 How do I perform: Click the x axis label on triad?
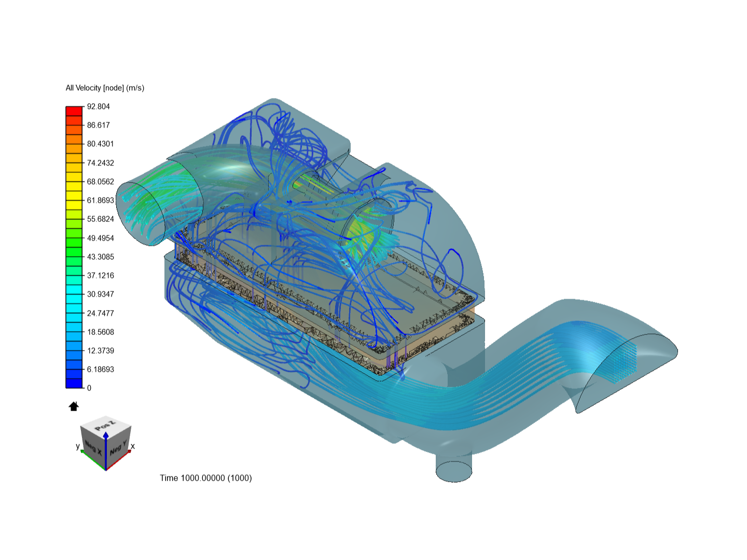[x=133, y=446]
